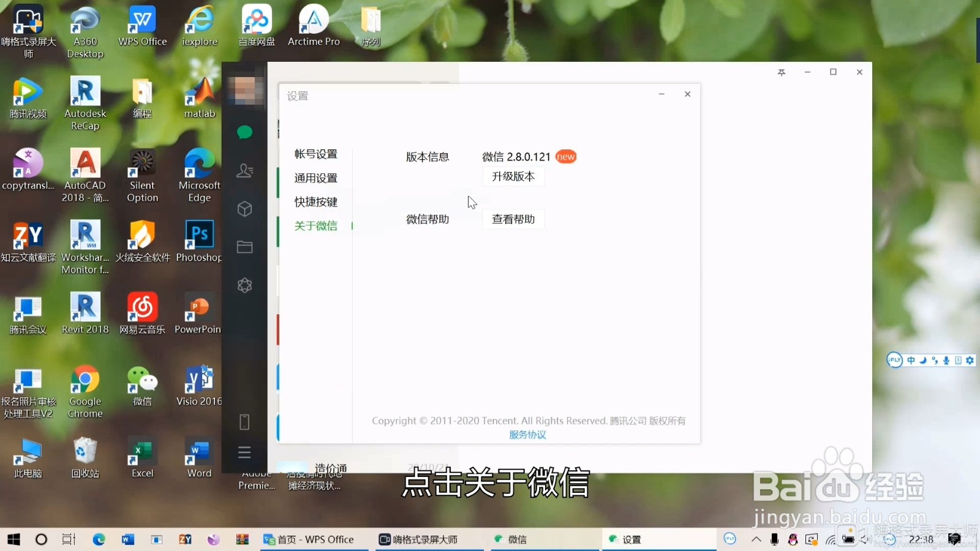Switch to 设置 taskbar item
980x551 pixels.
[x=658, y=539]
